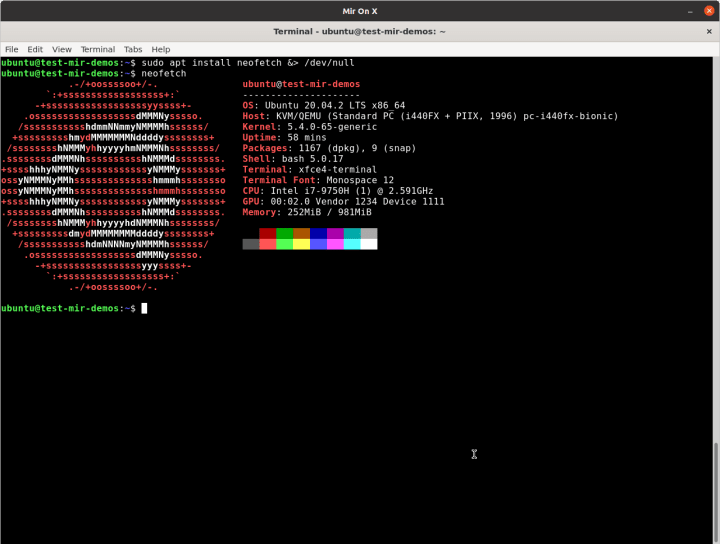720x544 pixels.
Task: Click the bright pink color block
Action: coord(335,244)
